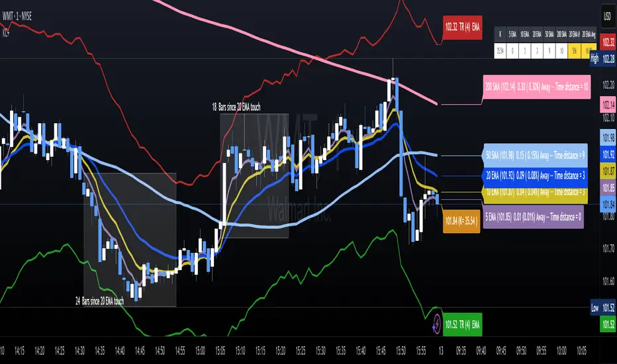Click the 09:35 time axis label

[x=461, y=351]
